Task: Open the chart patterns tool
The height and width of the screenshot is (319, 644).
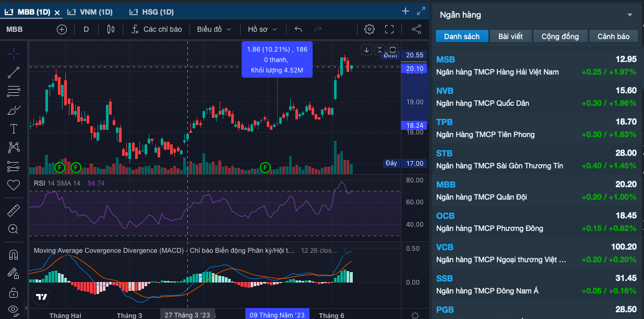Action: coord(14,148)
